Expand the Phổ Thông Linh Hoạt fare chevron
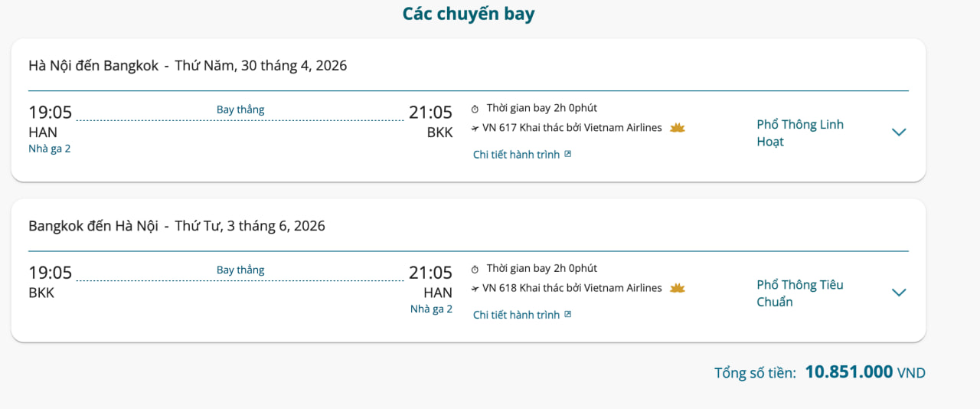 click(899, 133)
